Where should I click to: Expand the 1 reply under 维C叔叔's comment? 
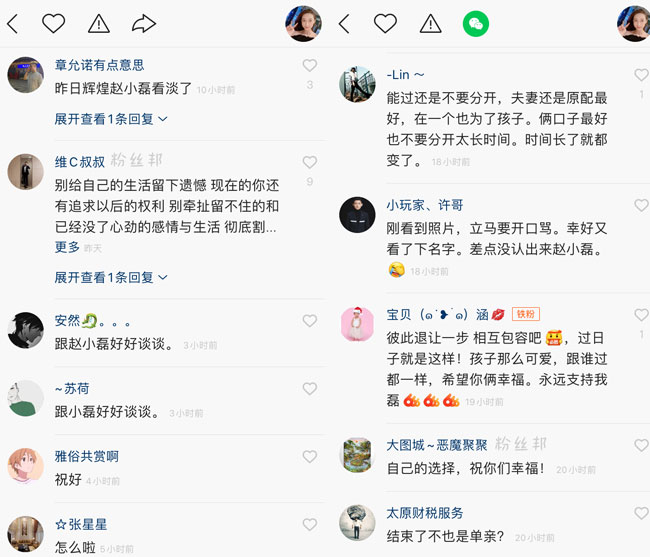pos(111,277)
